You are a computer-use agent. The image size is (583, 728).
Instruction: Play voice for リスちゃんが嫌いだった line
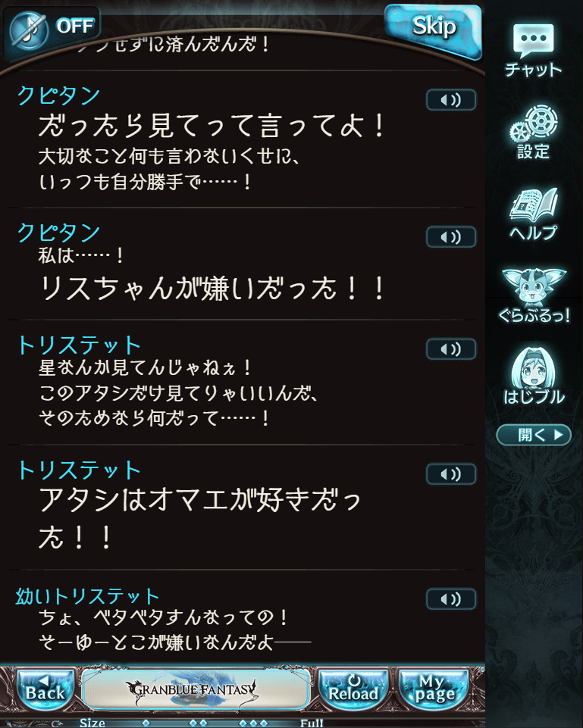[x=450, y=237]
